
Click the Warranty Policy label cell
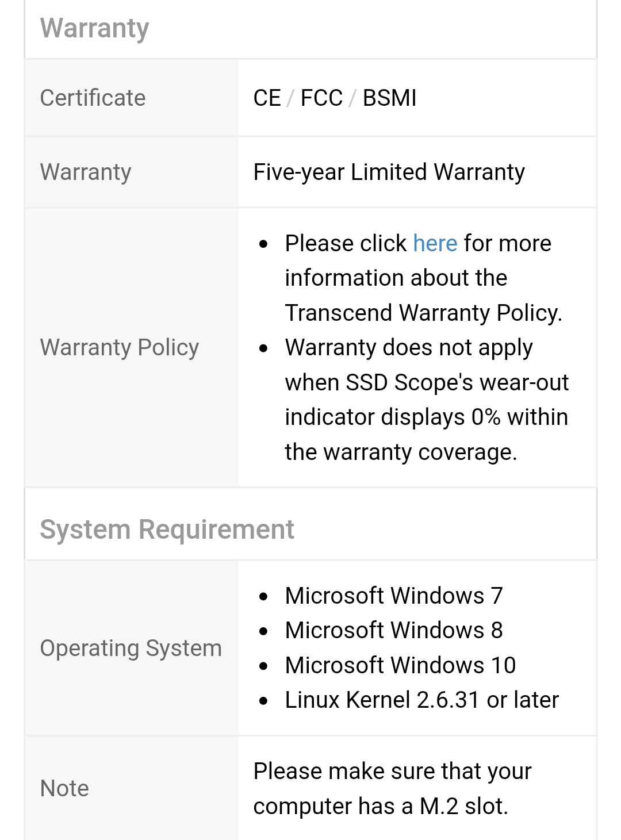(132, 347)
